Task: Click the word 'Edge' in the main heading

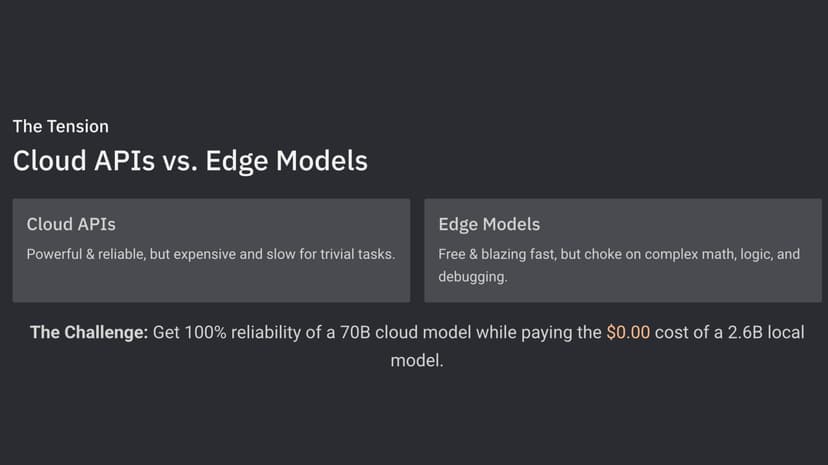Action: click(x=237, y=162)
